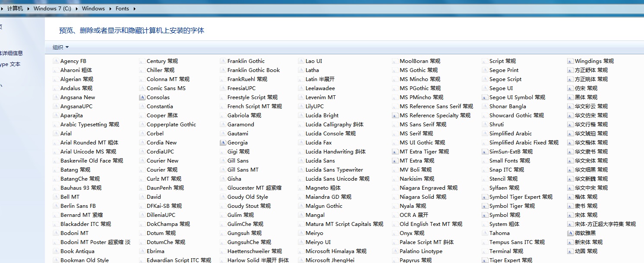The height and width of the screenshot is (263, 644).
Task: Go to the Windows folder breadcrumb
Action: [93, 8]
